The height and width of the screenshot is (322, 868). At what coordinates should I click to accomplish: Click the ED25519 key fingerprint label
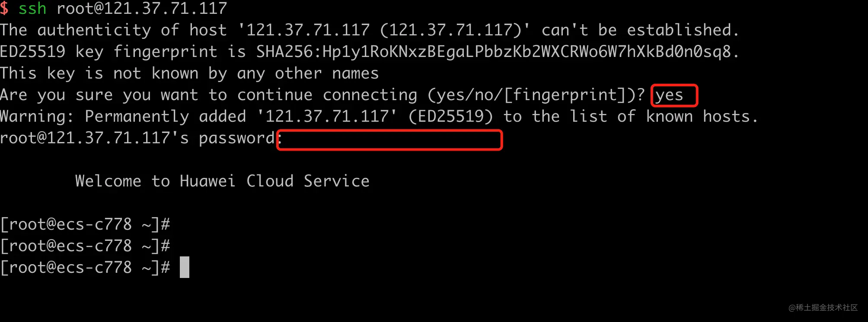108,52
